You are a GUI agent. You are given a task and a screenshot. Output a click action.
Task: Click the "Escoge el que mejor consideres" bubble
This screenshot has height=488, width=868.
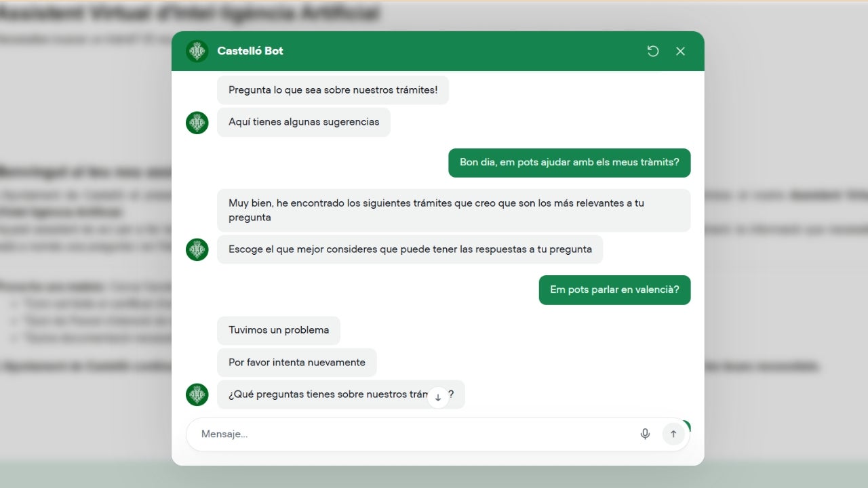[410, 249]
